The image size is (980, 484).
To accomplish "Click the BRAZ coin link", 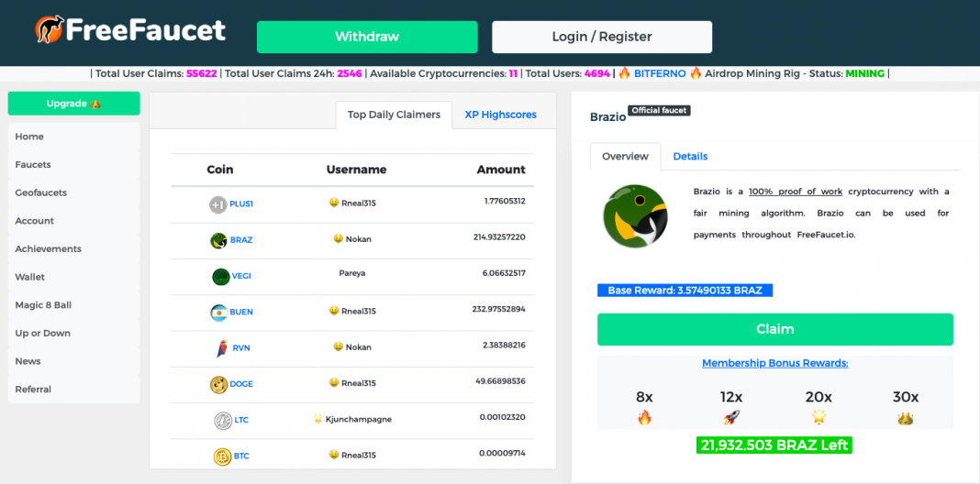I will (241, 240).
